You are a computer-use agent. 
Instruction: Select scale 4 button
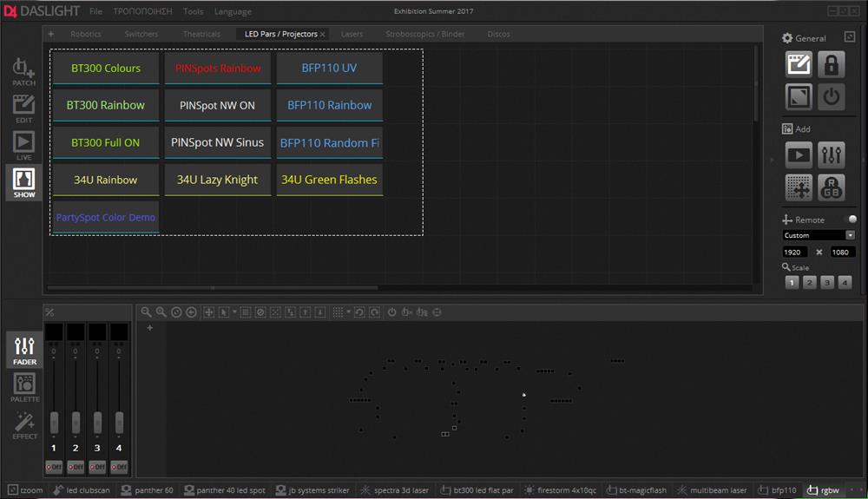coord(845,283)
